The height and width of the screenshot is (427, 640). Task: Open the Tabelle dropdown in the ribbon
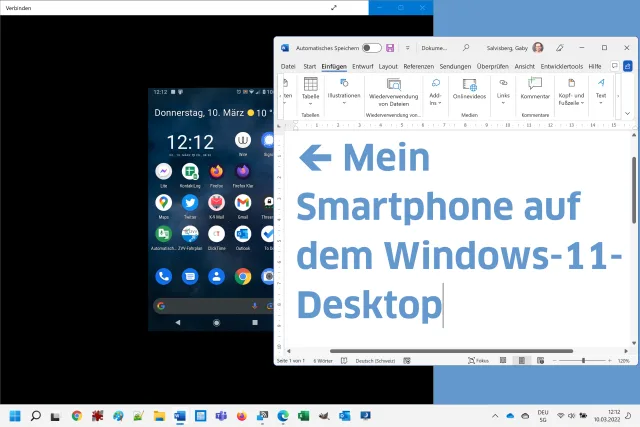click(x=310, y=92)
